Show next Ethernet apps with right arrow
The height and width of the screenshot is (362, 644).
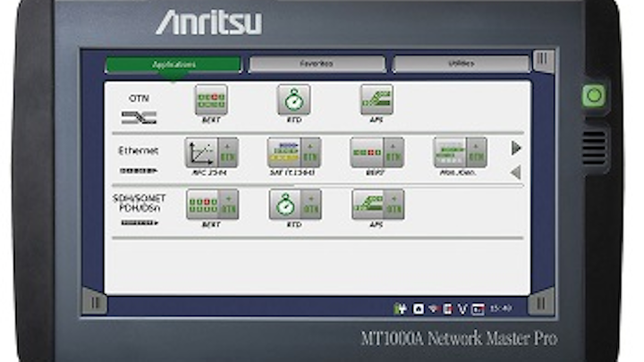point(516,147)
